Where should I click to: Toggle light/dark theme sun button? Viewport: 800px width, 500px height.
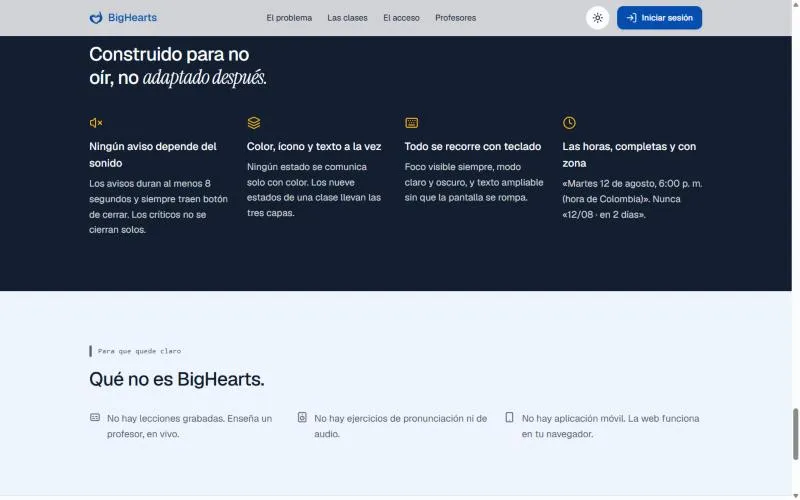click(597, 18)
